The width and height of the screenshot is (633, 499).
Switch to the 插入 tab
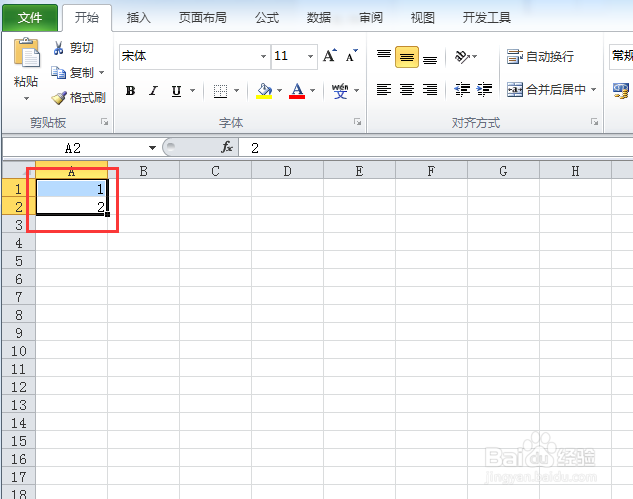tap(138, 18)
